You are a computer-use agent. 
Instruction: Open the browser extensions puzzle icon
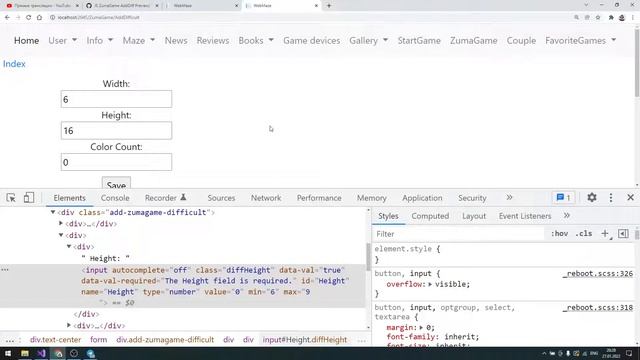[611, 18]
